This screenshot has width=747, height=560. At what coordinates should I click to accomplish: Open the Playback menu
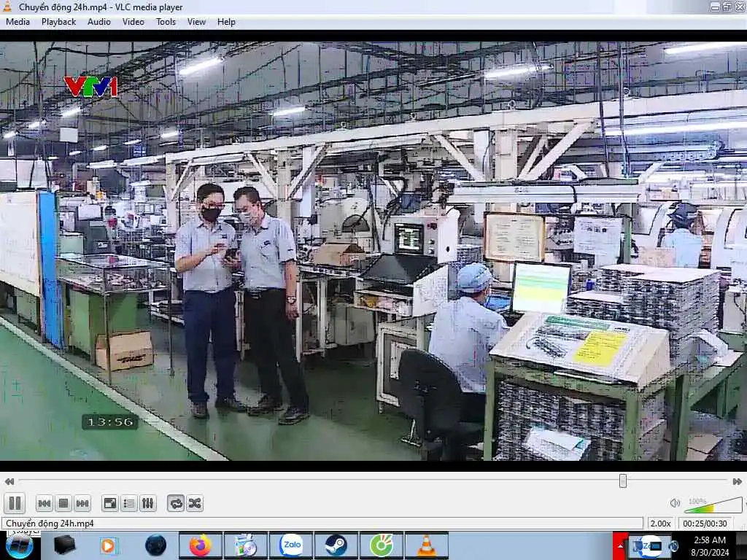(58, 22)
